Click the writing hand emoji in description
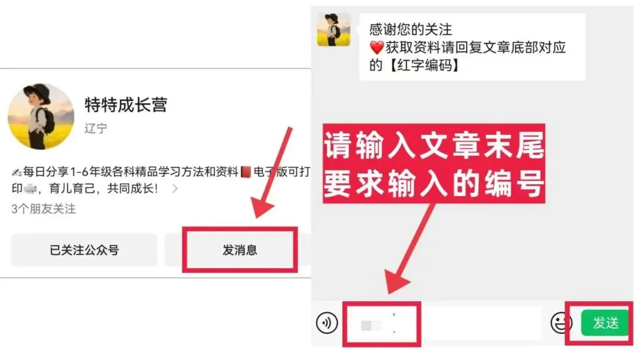 (x=17, y=172)
